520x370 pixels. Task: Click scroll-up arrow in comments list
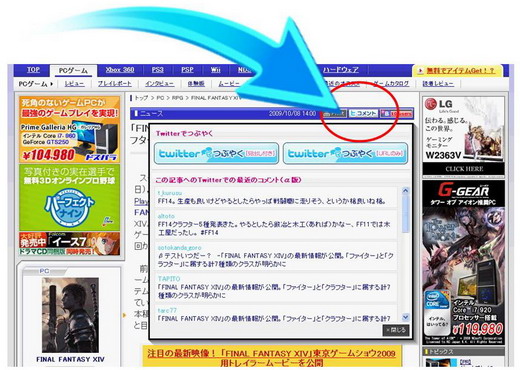405,191
